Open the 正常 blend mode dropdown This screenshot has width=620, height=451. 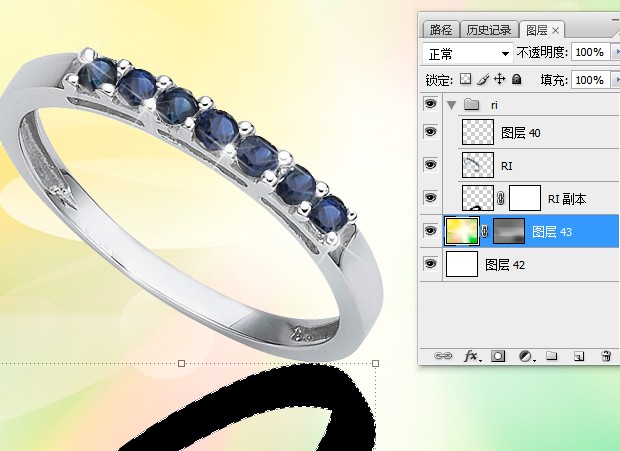tap(468, 53)
